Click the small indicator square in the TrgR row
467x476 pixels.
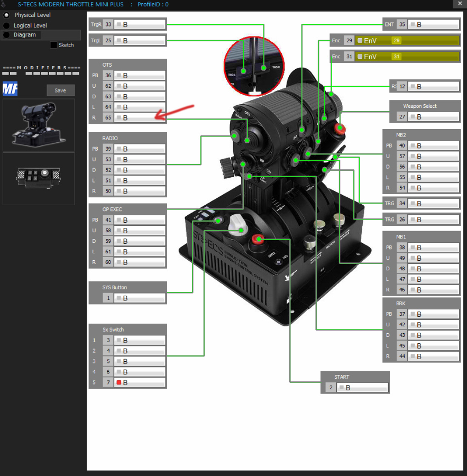coord(120,24)
